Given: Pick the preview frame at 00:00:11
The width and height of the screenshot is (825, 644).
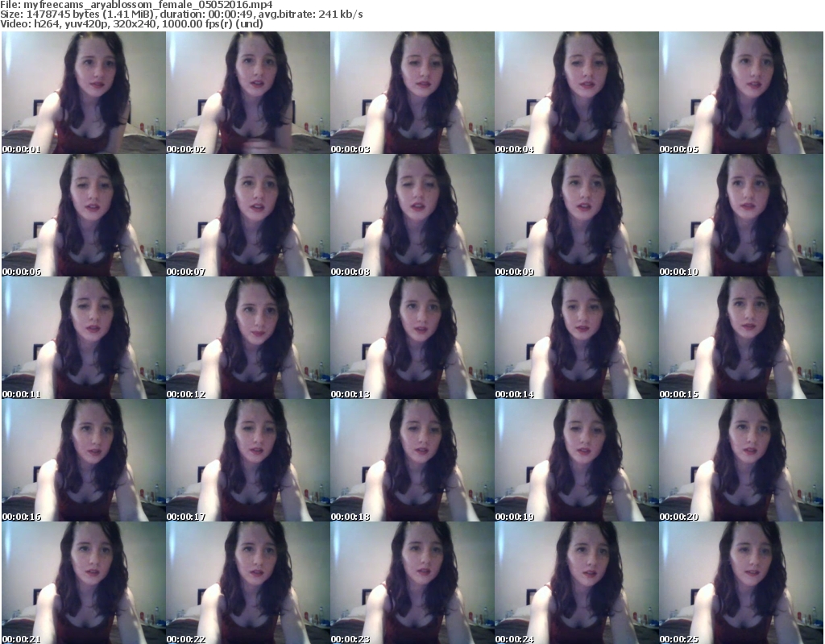Looking at the screenshot, I should (84, 338).
